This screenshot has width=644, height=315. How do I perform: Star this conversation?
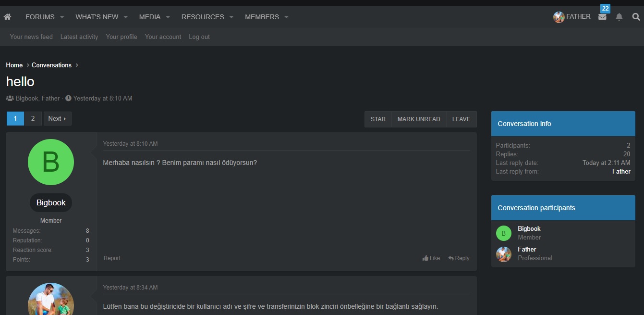[378, 119]
